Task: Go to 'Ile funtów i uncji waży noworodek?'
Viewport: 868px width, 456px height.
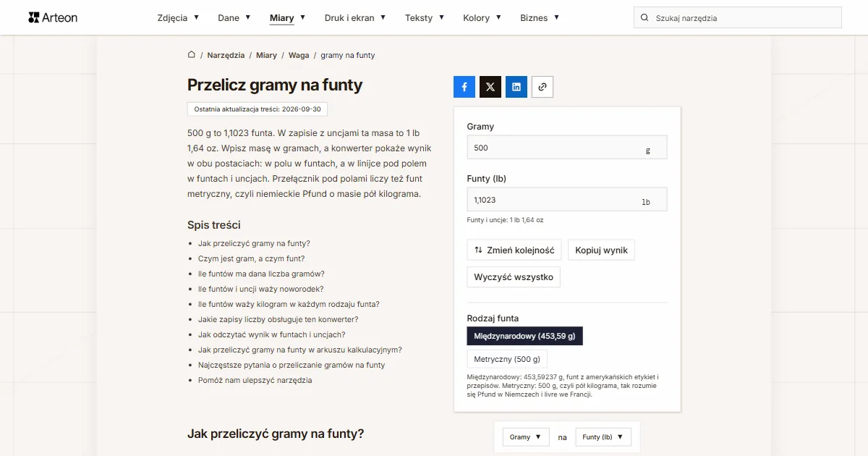Action: point(261,290)
